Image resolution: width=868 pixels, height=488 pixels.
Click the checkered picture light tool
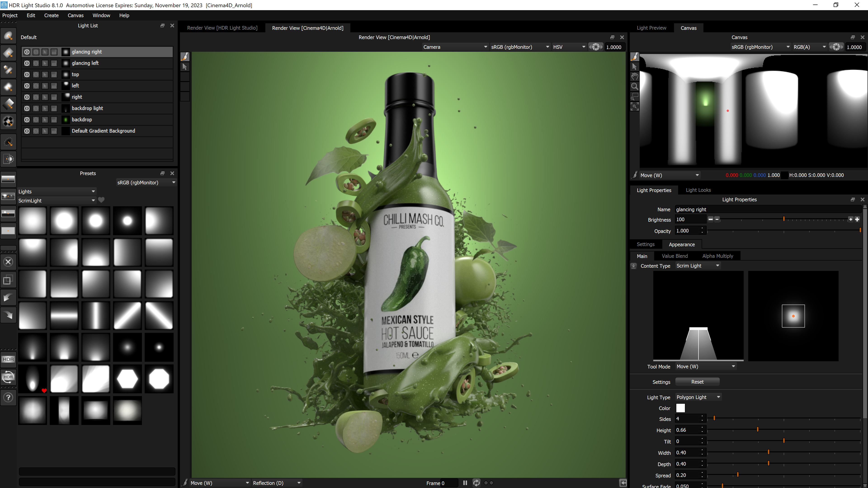coord(8,121)
